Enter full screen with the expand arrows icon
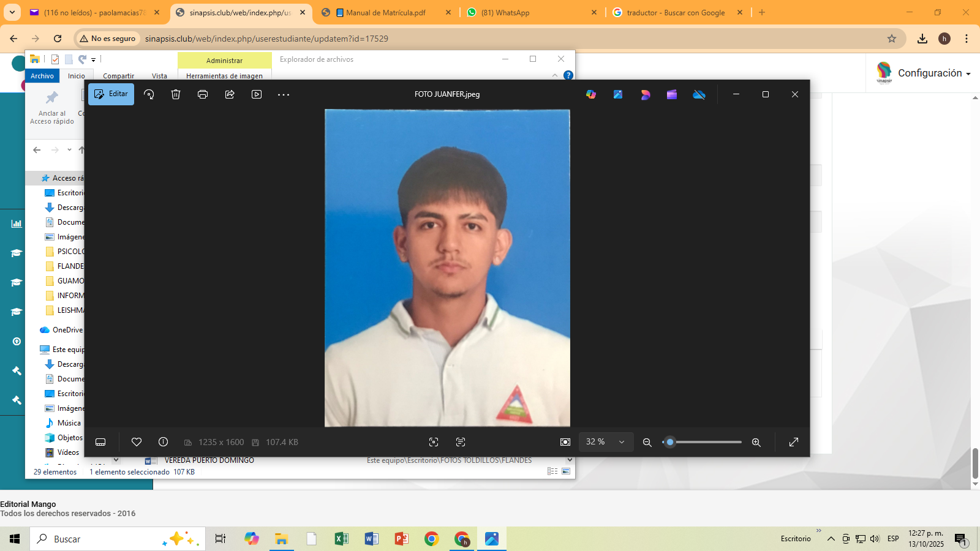Screen dimensions: 980x551 click(x=794, y=442)
